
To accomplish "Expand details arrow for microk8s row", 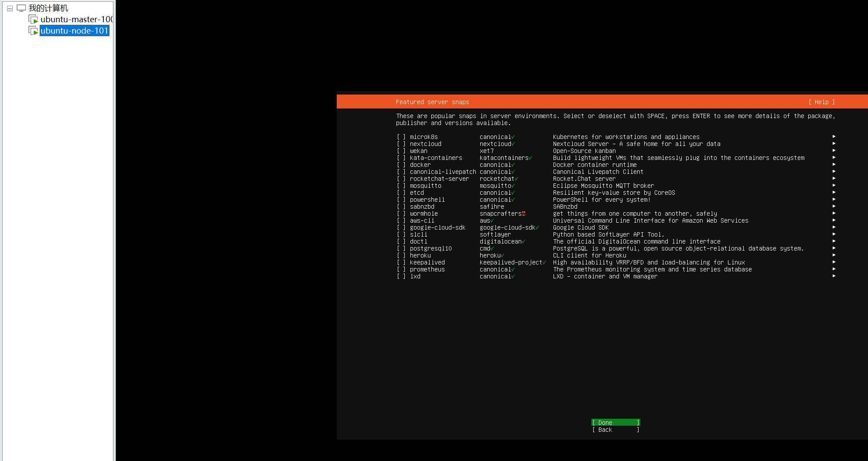I will pos(834,136).
